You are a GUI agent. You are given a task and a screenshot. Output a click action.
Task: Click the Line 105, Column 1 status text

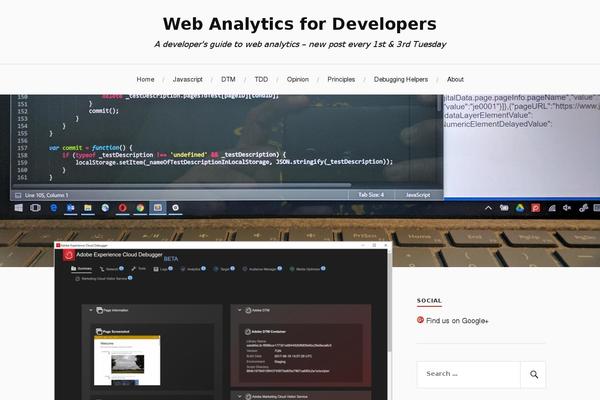[46, 195]
